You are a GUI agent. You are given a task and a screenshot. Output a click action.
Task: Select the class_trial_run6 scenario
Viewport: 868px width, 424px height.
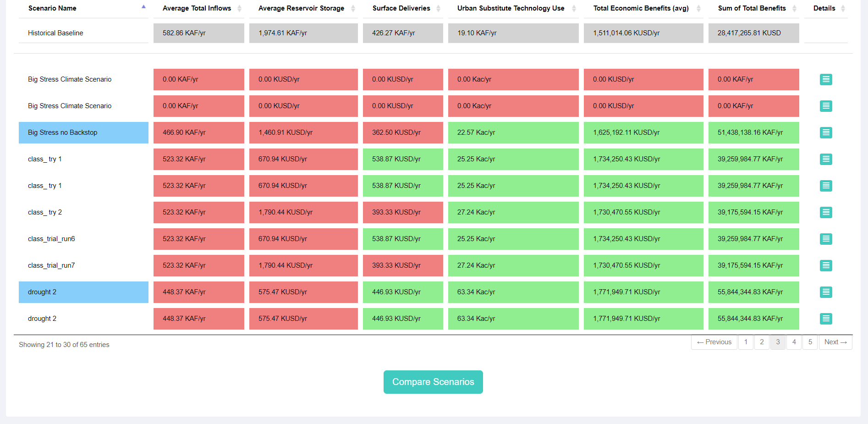(x=83, y=239)
